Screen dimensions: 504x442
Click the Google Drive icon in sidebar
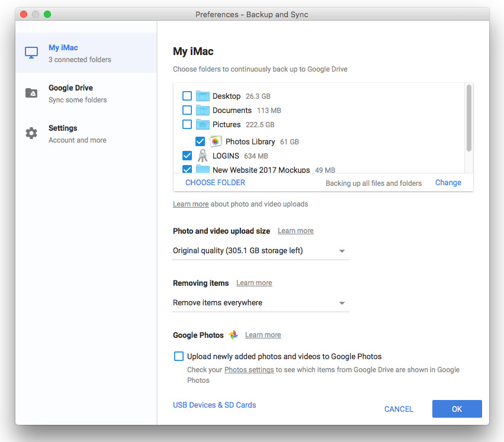click(x=31, y=92)
